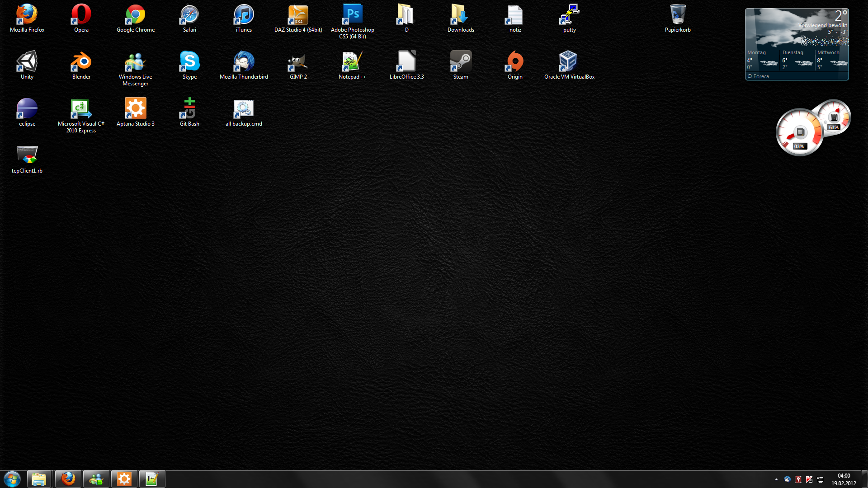Select the notiz text file icon

coord(515,19)
